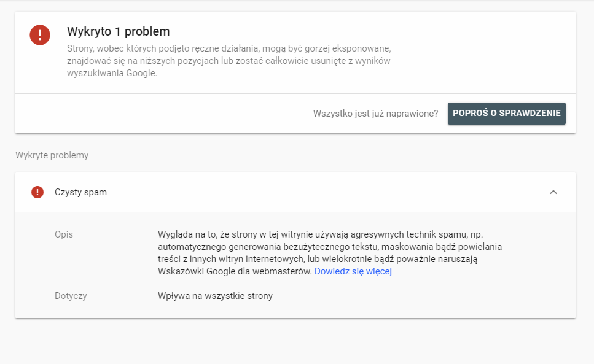Viewport: 594px width, 364px height.
Task: Open the Dowiedz się więcej link
Action: pos(353,271)
